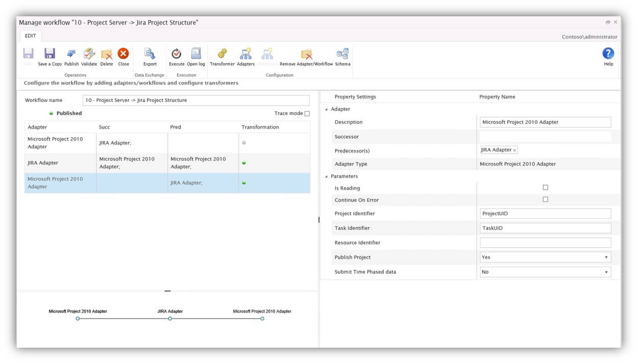The height and width of the screenshot is (364, 638).
Task: Select the rightmost Microsoft Project node in the diagram
Action: (x=262, y=319)
